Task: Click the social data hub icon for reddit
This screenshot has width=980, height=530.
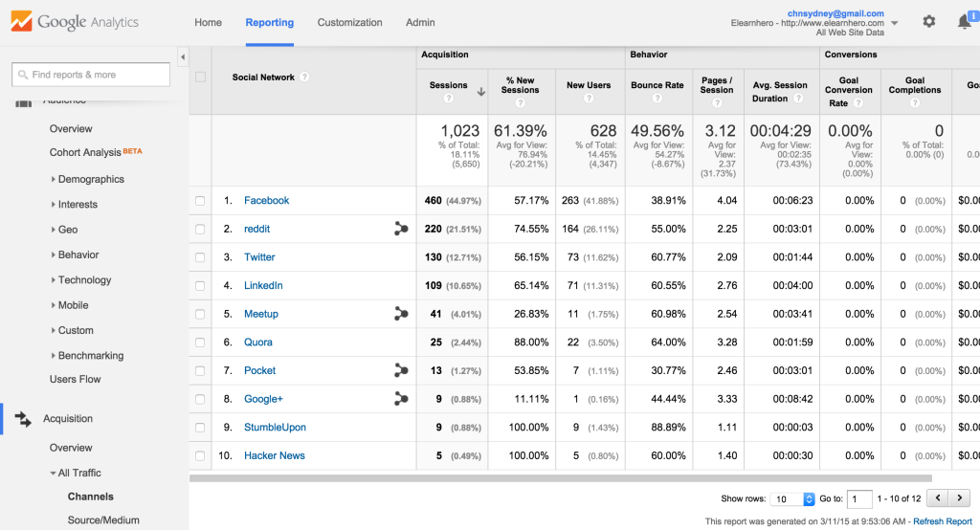Action: [401, 229]
